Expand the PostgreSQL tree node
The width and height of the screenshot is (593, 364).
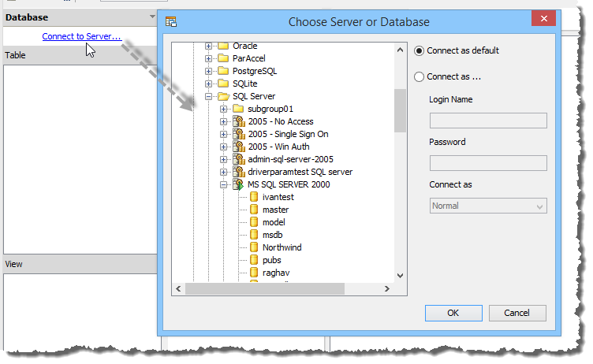click(208, 71)
